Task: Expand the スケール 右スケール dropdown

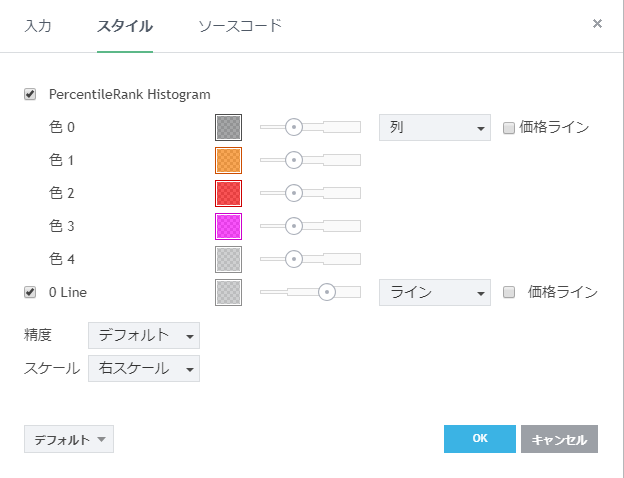Action: pos(144,368)
